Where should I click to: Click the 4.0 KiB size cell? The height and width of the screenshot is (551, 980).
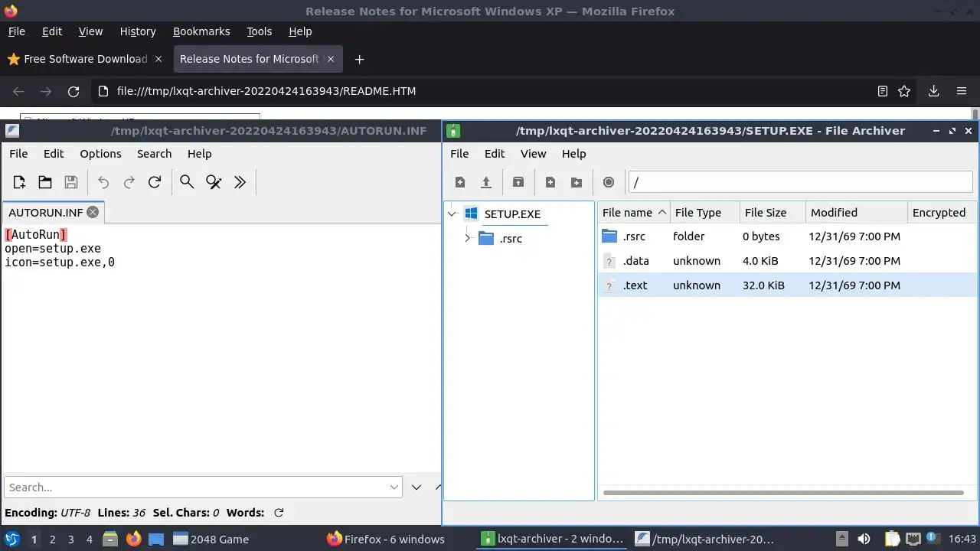[760, 261]
